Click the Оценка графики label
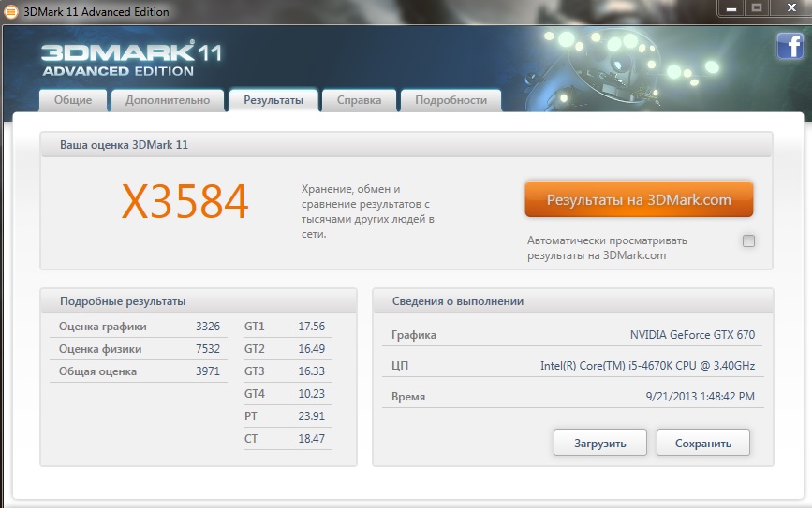Viewport: 812px width, 509px height. 102,327
